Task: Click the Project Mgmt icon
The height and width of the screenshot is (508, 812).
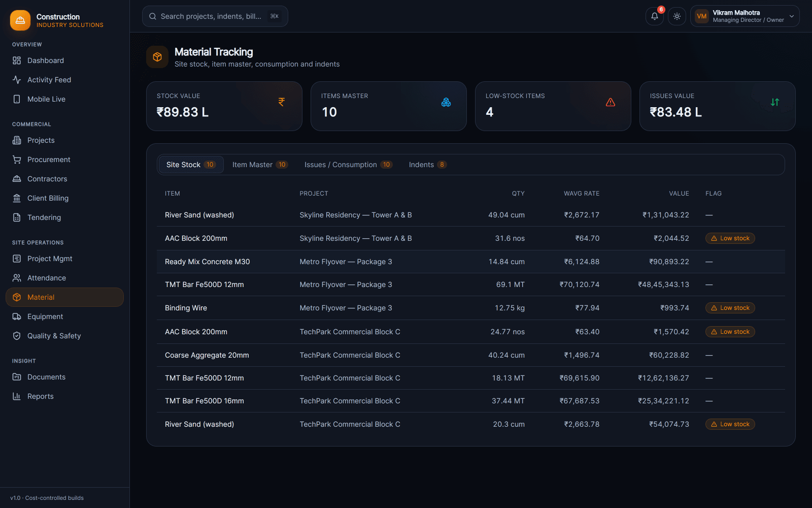Action: [x=17, y=259]
